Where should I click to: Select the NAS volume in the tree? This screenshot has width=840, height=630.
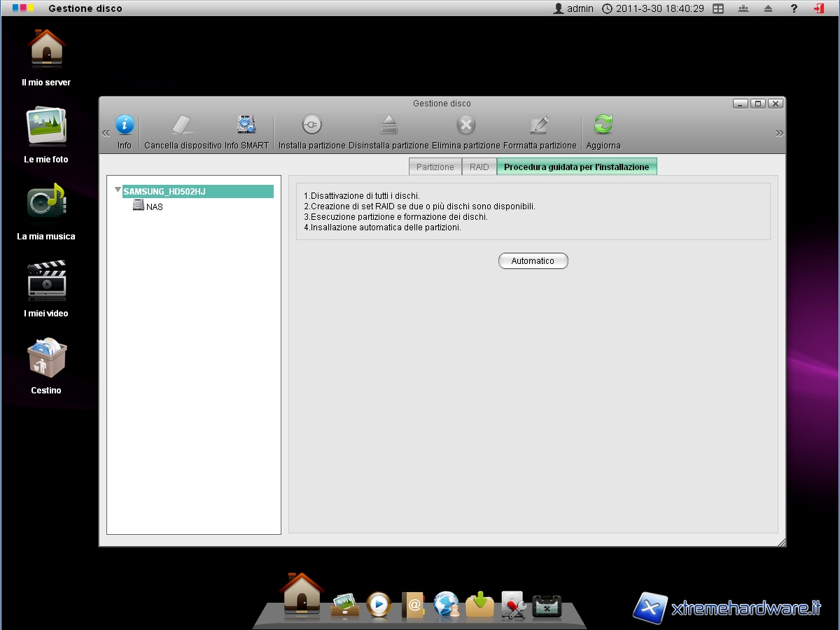pyautogui.click(x=154, y=207)
